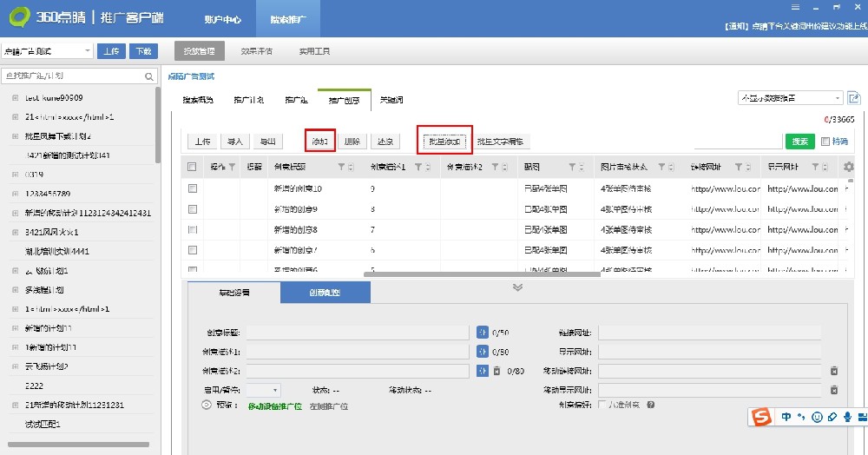The image size is (868, 455).
Task: Click the trash icon beside 创意描述2 field
Action: coord(496,371)
